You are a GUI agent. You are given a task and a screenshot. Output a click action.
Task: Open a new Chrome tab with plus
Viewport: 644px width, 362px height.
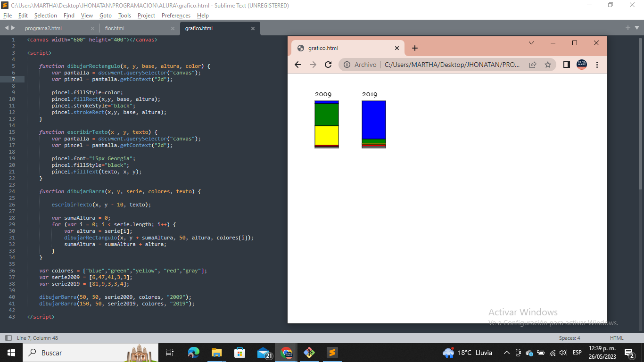[415, 48]
